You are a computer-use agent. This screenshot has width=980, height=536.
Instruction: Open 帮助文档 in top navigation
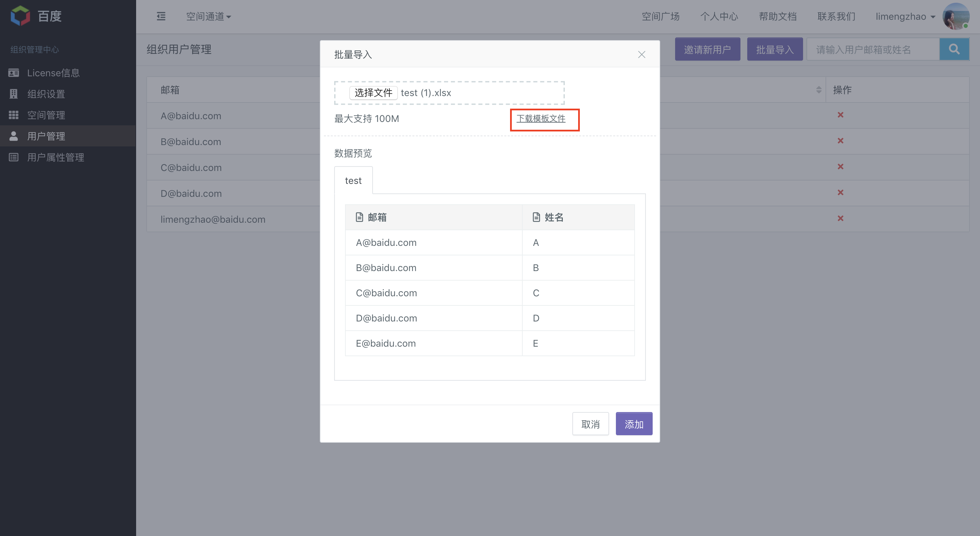point(777,16)
